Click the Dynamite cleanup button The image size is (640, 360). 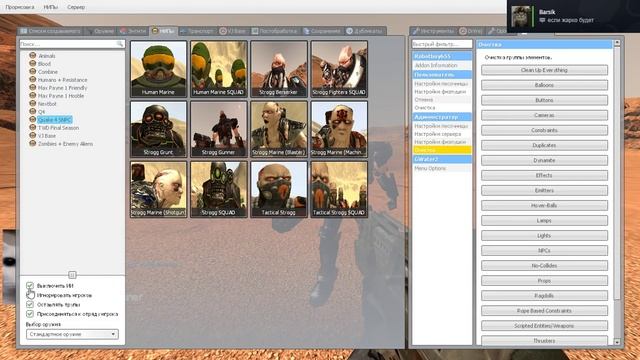click(x=544, y=160)
